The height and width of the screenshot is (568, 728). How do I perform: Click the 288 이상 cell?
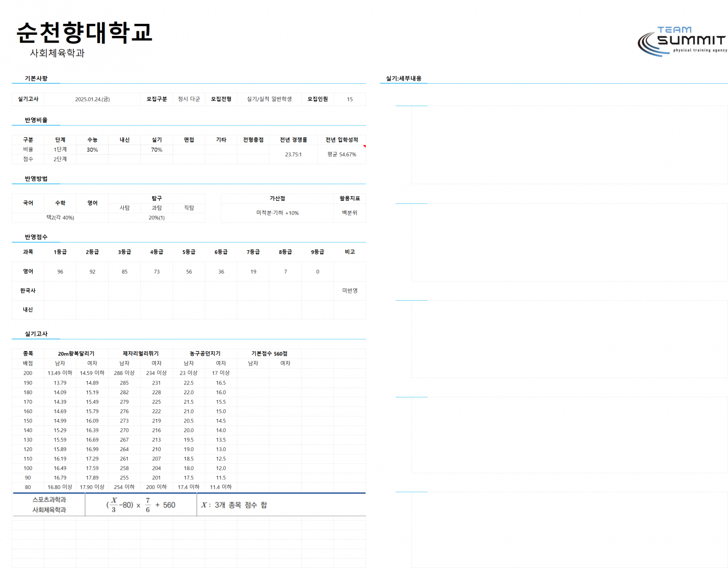tap(125, 373)
